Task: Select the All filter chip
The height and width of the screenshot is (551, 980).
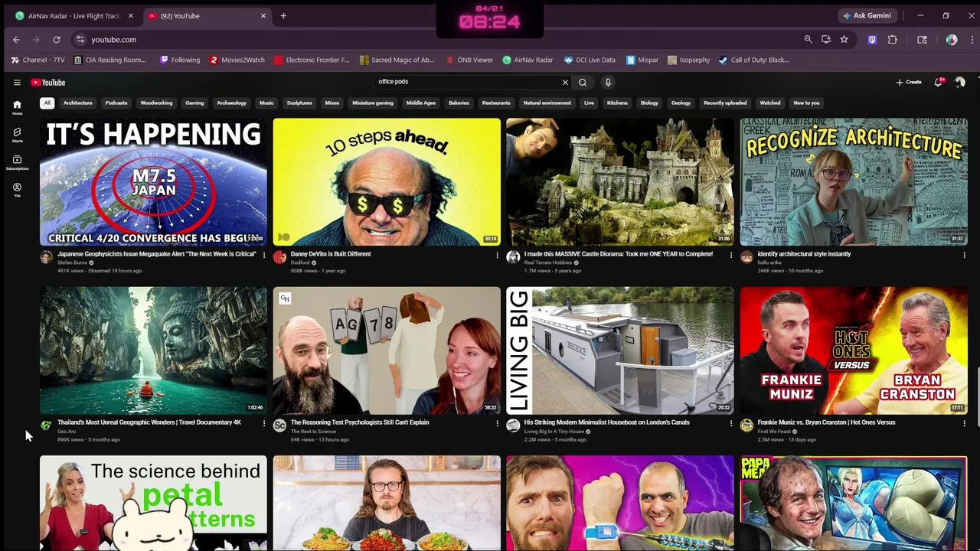Action: (x=47, y=103)
